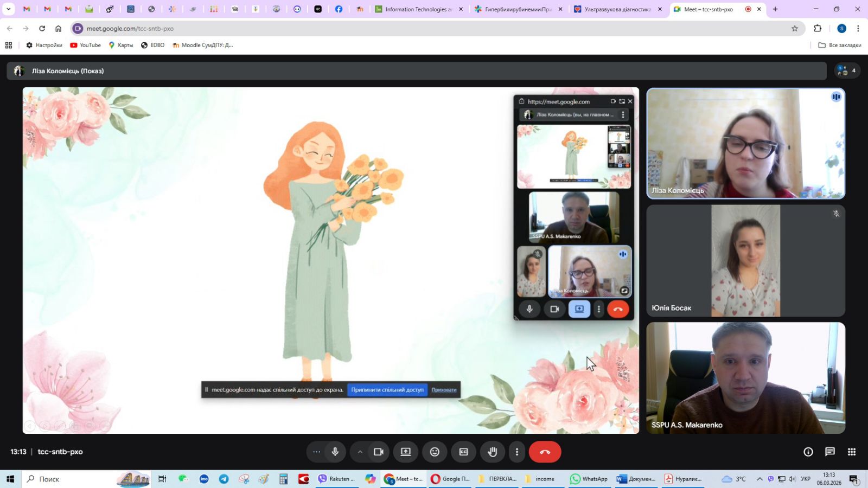
Task: Expand video settings chevron beside camera
Action: click(x=360, y=452)
